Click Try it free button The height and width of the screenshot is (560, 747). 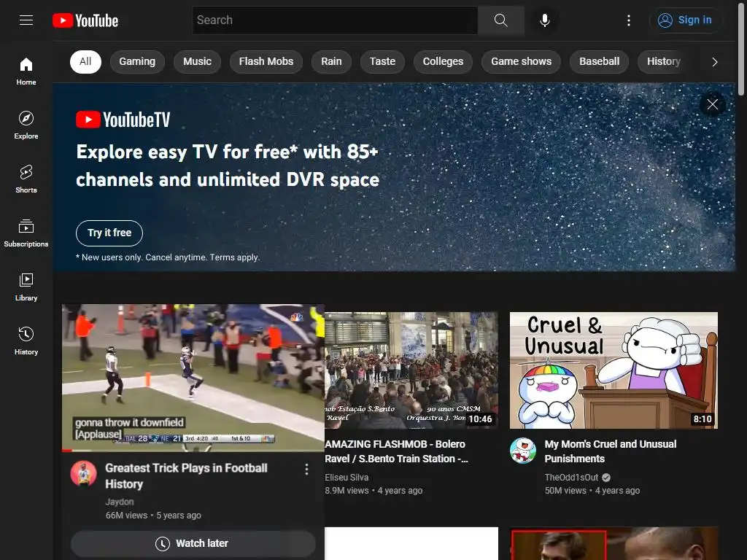[109, 233]
